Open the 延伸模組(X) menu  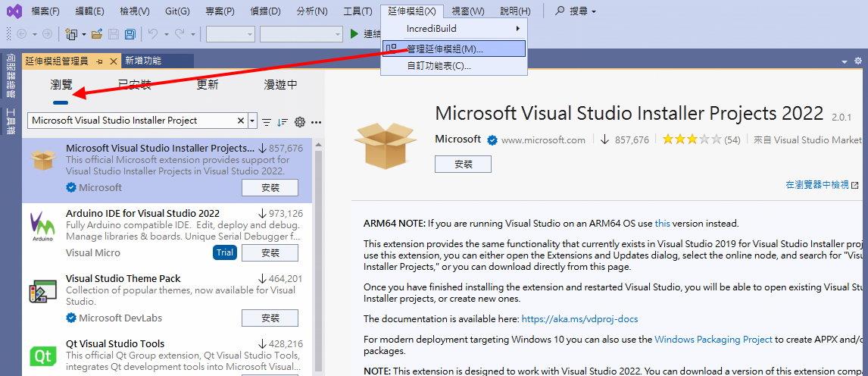point(412,11)
